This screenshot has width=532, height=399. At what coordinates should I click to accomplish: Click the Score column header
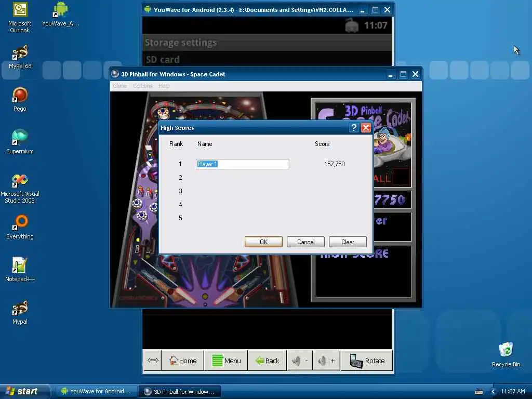(322, 144)
